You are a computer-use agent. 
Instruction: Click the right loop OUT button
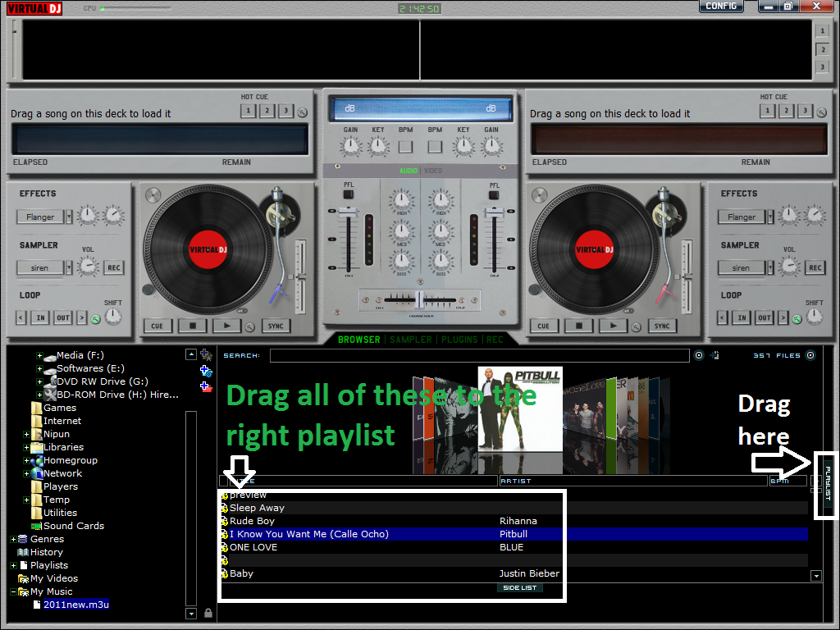pos(765,317)
